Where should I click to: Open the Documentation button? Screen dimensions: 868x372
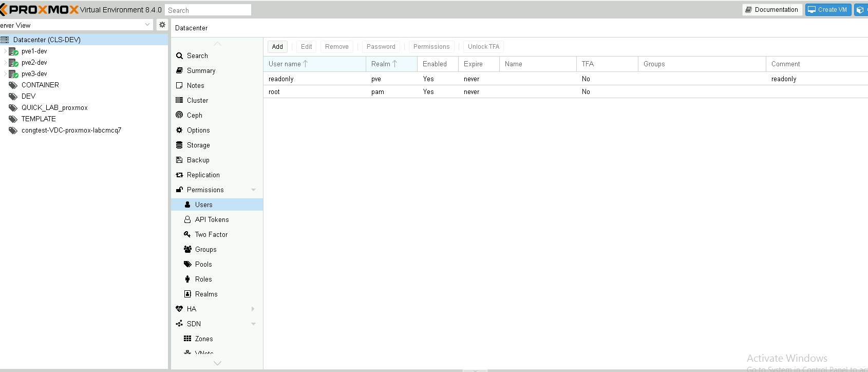pos(772,10)
